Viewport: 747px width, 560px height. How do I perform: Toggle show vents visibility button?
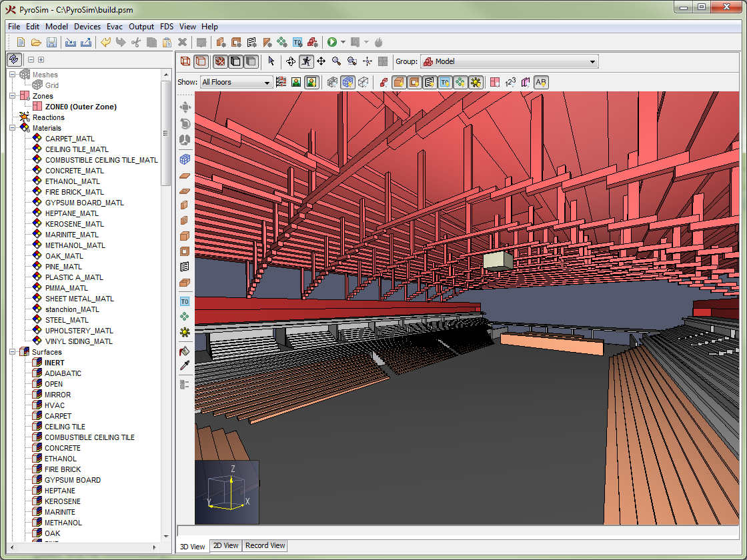click(430, 82)
